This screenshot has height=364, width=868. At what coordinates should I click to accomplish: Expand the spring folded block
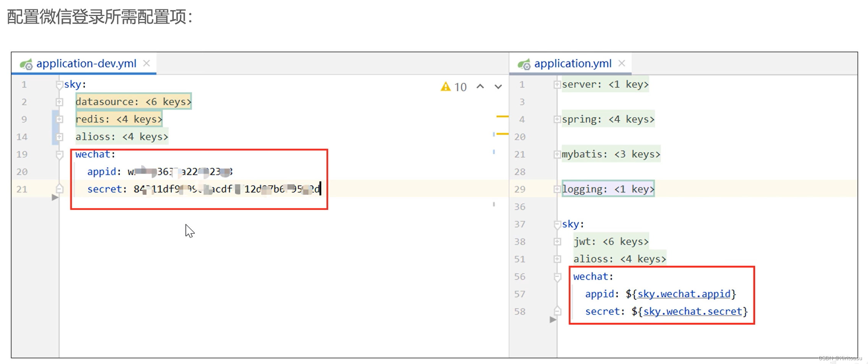[557, 119]
